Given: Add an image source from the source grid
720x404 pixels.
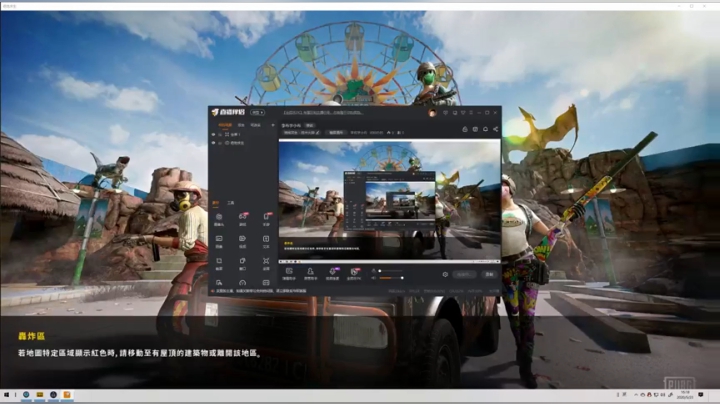Looking at the screenshot, I should [x=219, y=241].
